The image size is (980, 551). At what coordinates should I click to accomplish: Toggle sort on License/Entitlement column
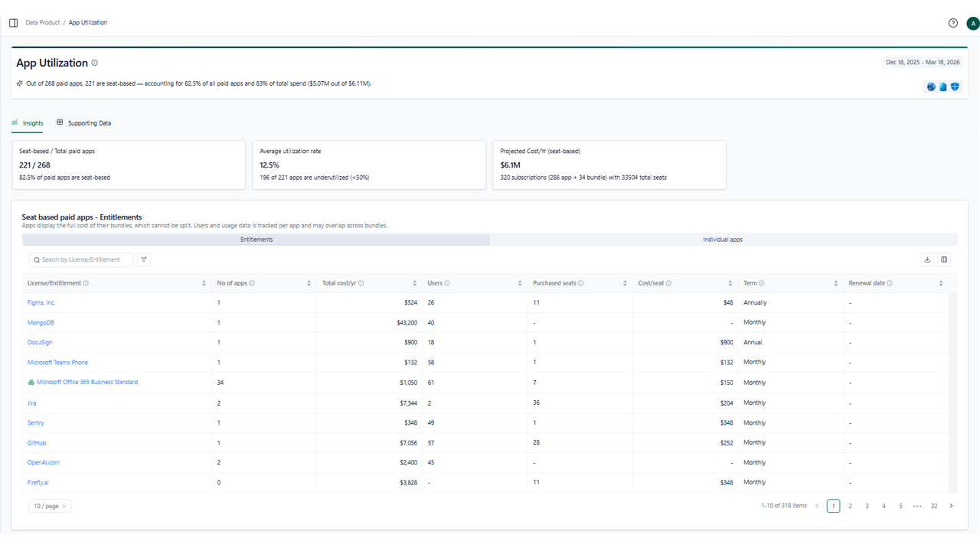[x=204, y=283]
